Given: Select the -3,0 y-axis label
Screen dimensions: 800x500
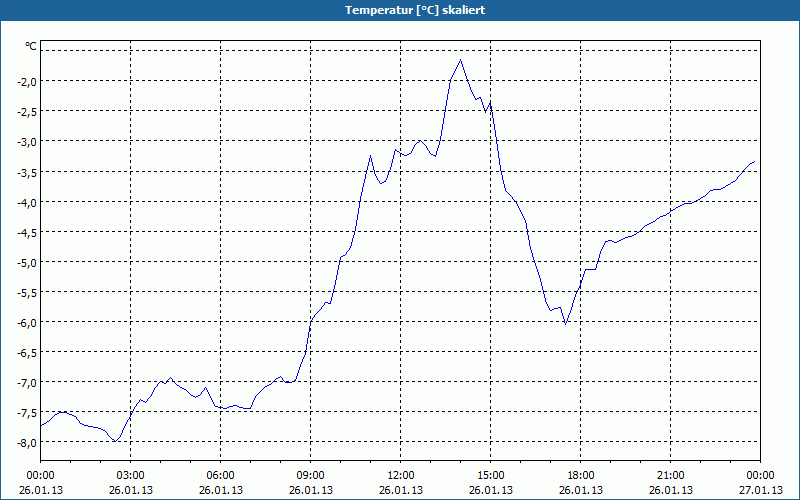Looking at the screenshot, I should pyautogui.click(x=26, y=141).
